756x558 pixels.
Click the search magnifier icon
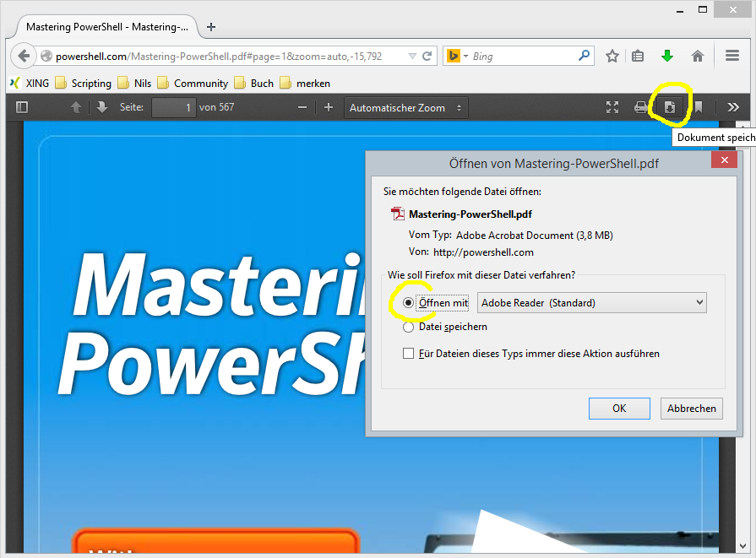click(584, 56)
